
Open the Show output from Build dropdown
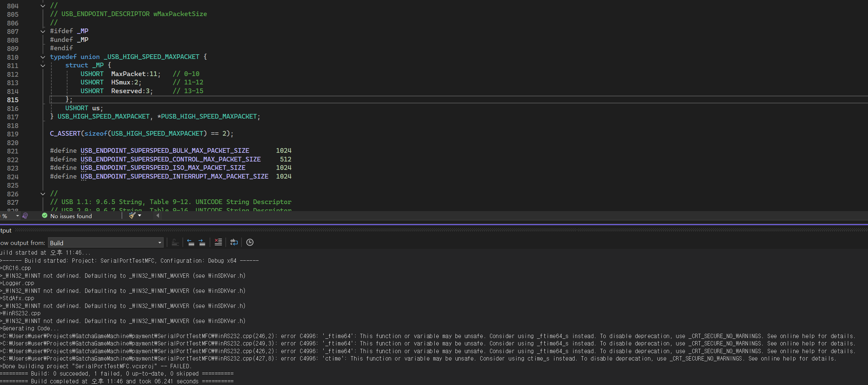(x=160, y=243)
